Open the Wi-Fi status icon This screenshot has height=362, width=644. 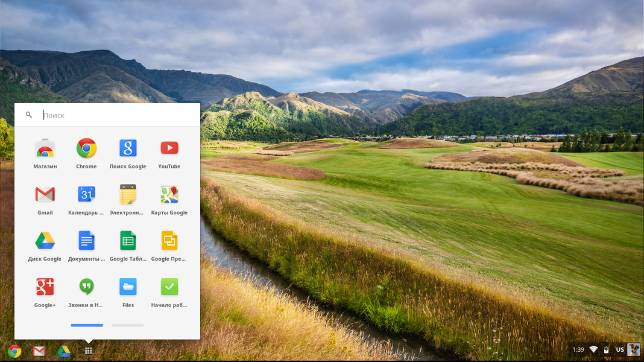point(593,350)
